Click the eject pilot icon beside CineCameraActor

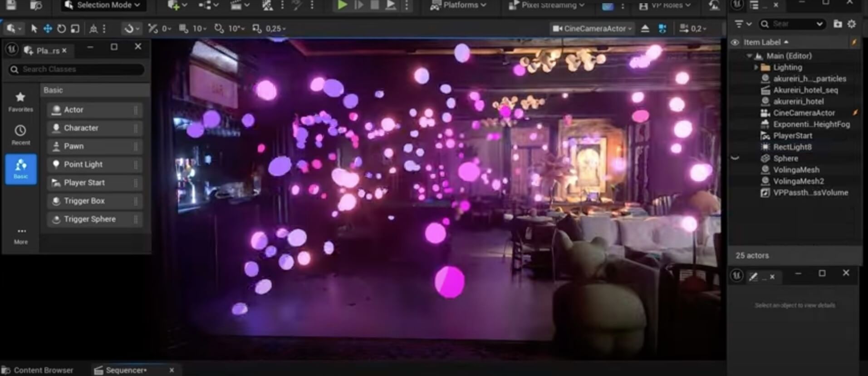645,29
